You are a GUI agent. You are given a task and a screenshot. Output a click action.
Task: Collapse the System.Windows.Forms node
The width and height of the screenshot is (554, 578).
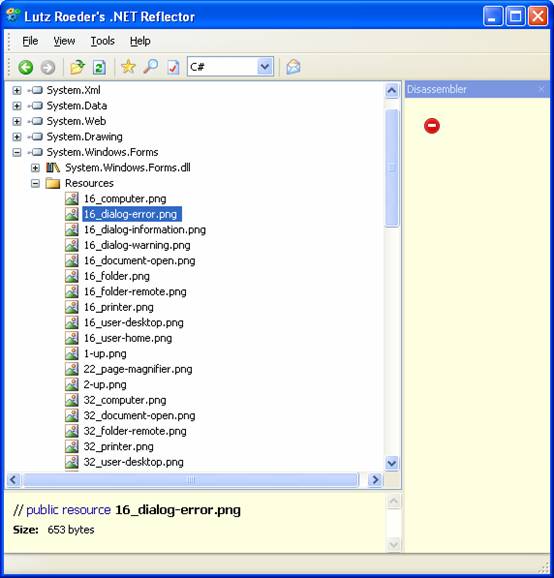(17, 152)
